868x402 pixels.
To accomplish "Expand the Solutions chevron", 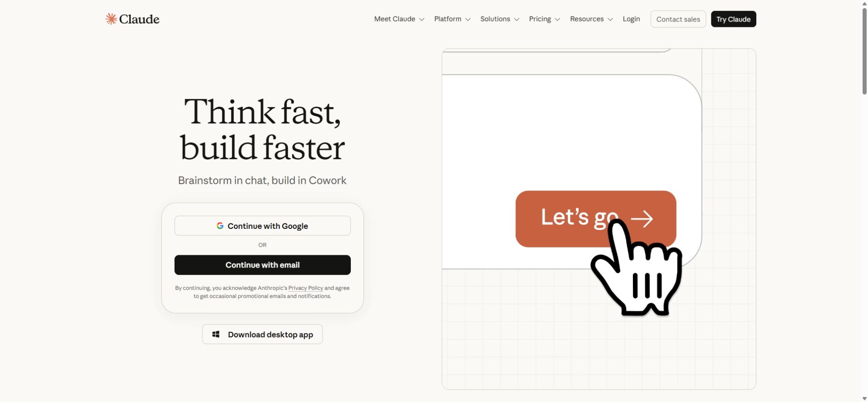I will [517, 19].
